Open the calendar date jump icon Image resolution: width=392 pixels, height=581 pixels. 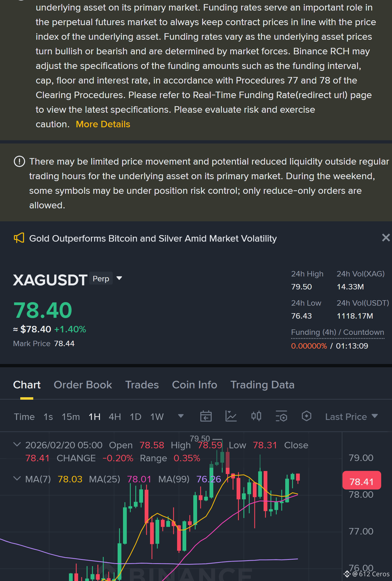206,416
